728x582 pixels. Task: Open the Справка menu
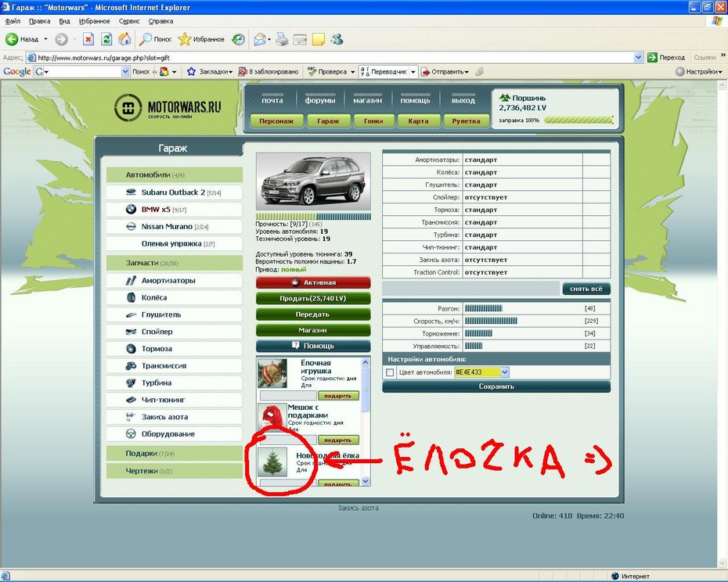click(x=160, y=21)
